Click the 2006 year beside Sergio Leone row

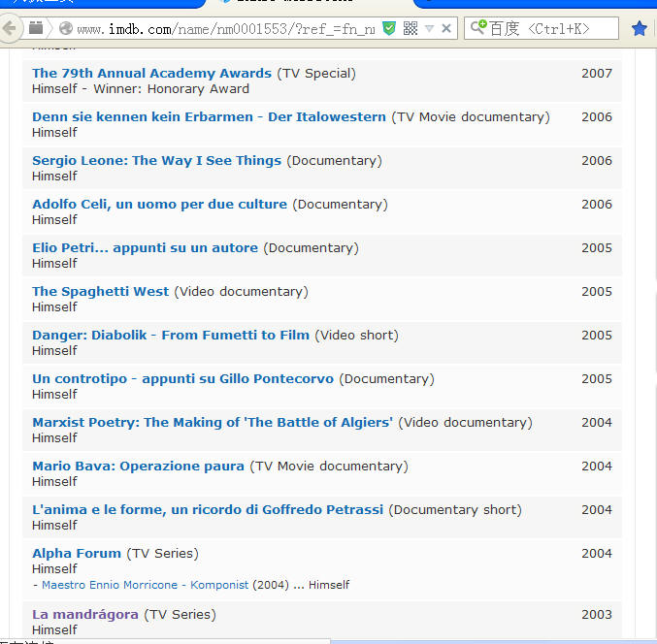pyautogui.click(x=597, y=160)
